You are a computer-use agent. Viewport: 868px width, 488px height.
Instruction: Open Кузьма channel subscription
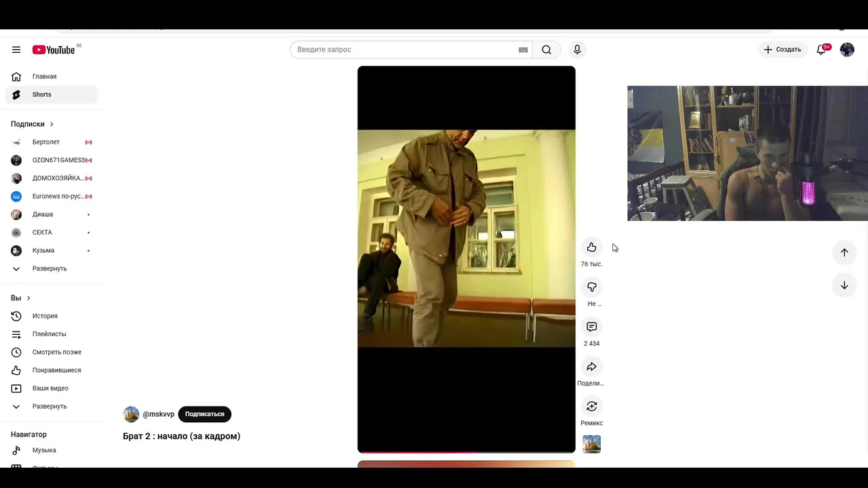coord(52,250)
